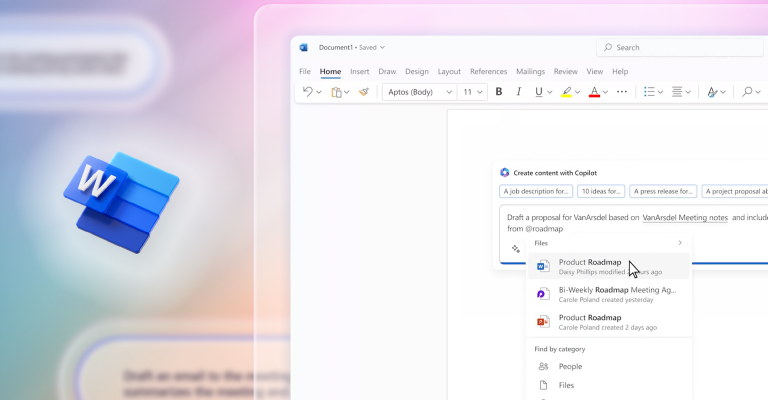Toggle Bold formatting
The height and width of the screenshot is (400, 768).
tap(499, 92)
